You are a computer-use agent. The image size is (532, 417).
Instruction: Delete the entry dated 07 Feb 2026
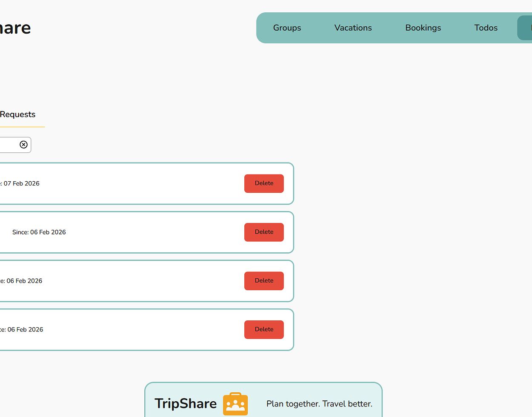[264, 183]
